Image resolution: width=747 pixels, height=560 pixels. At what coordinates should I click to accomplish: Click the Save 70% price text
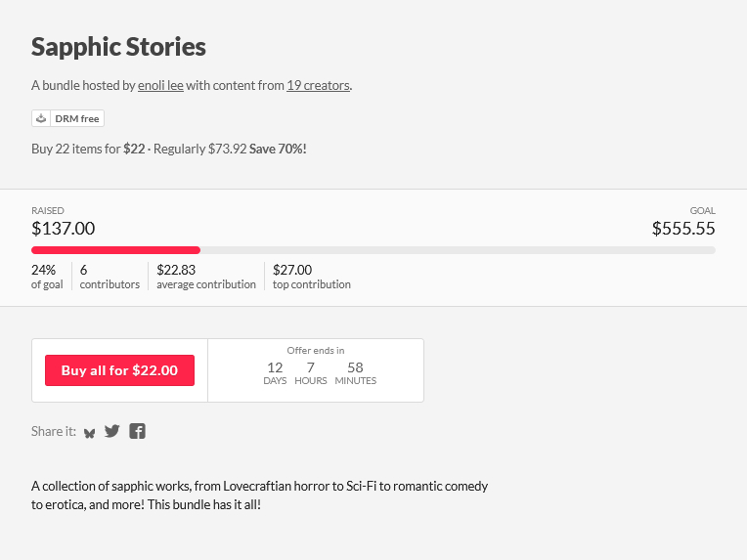(x=278, y=150)
